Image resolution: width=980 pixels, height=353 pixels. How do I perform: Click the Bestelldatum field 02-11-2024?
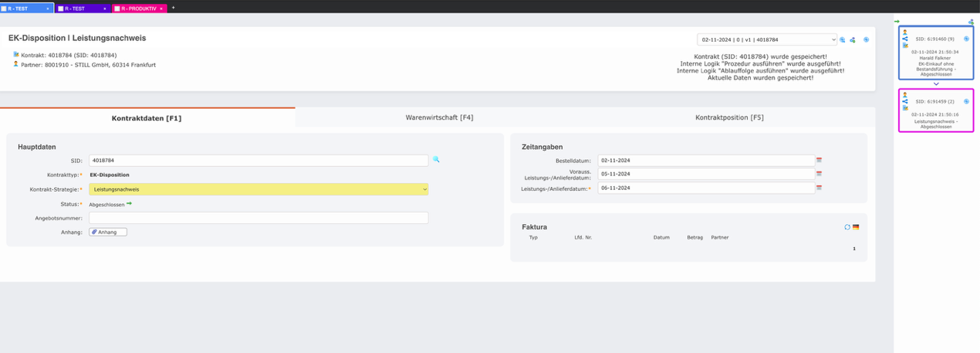click(x=706, y=161)
